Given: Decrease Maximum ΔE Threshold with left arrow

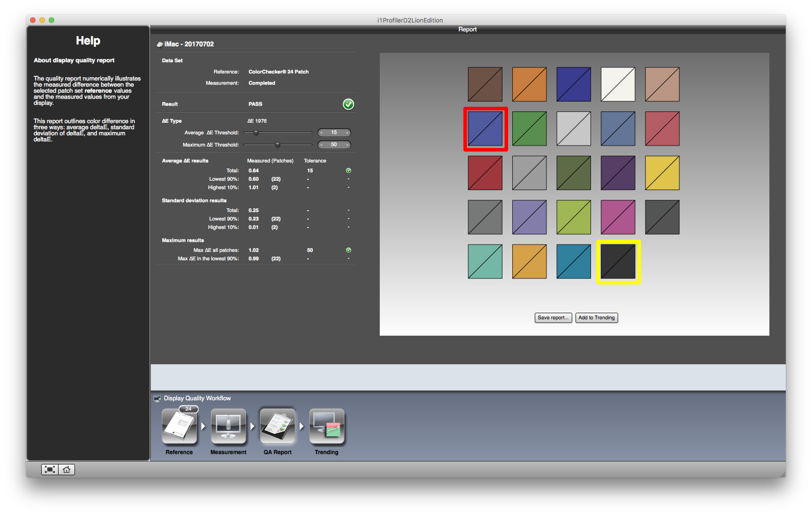Looking at the screenshot, I should [321, 145].
